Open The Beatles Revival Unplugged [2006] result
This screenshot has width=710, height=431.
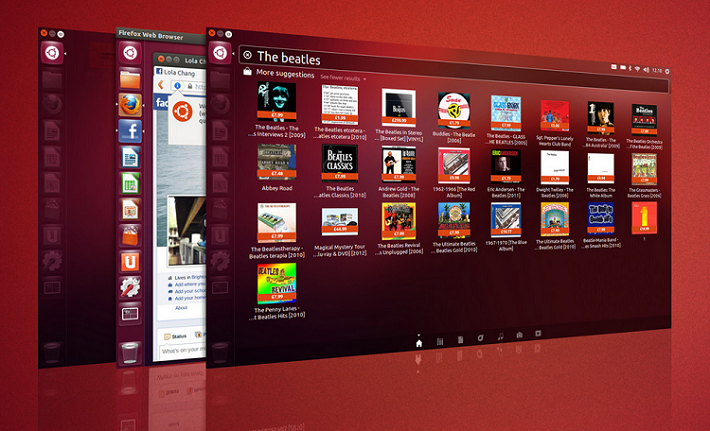click(x=398, y=229)
